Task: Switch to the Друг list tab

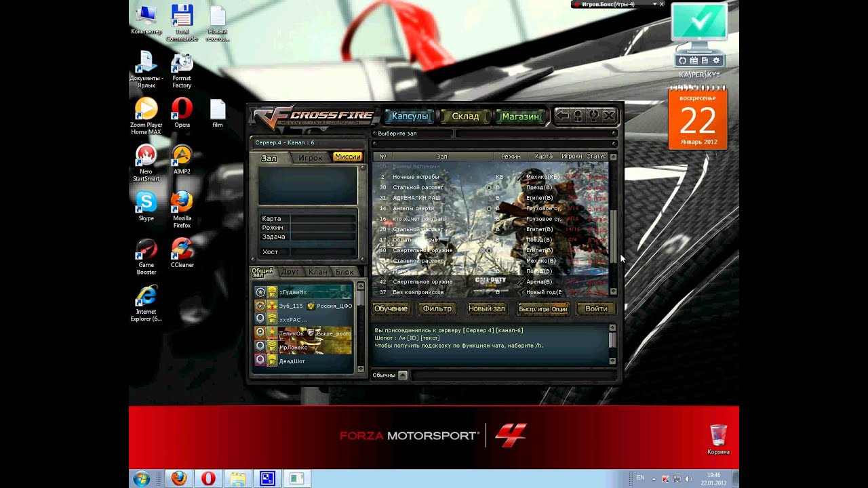Action: coord(290,272)
